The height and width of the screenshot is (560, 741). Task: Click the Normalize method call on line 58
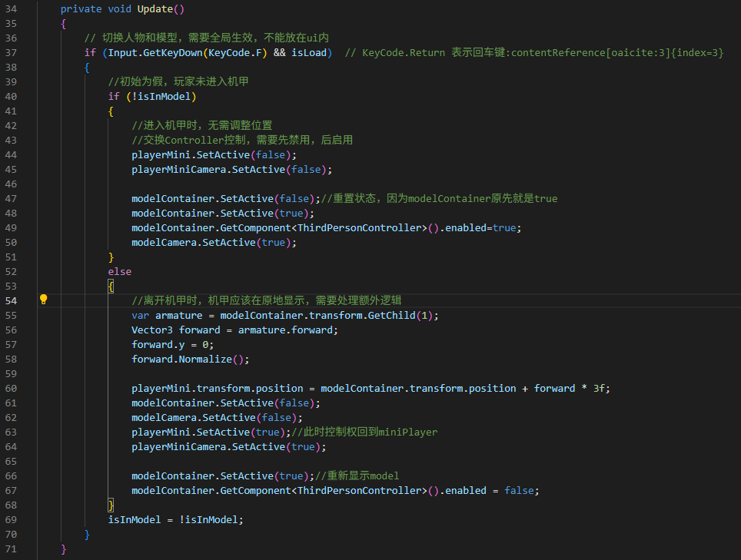tap(205, 359)
